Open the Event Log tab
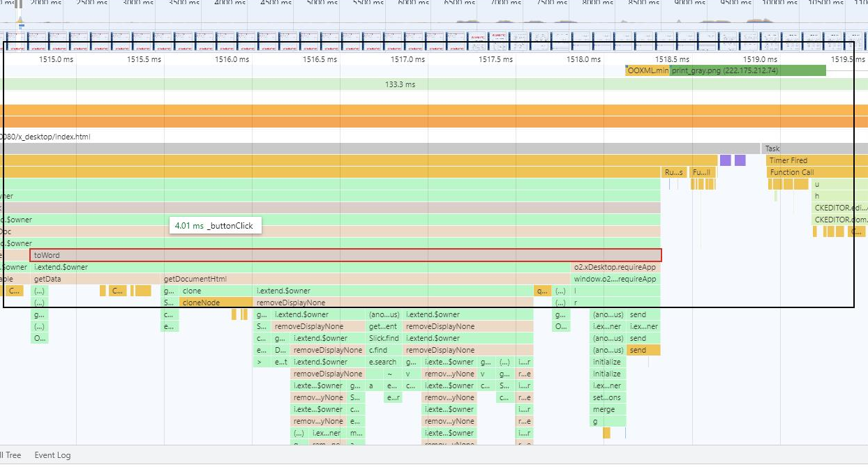Image resolution: width=868 pixels, height=474 pixels. click(x=53, y=455)
